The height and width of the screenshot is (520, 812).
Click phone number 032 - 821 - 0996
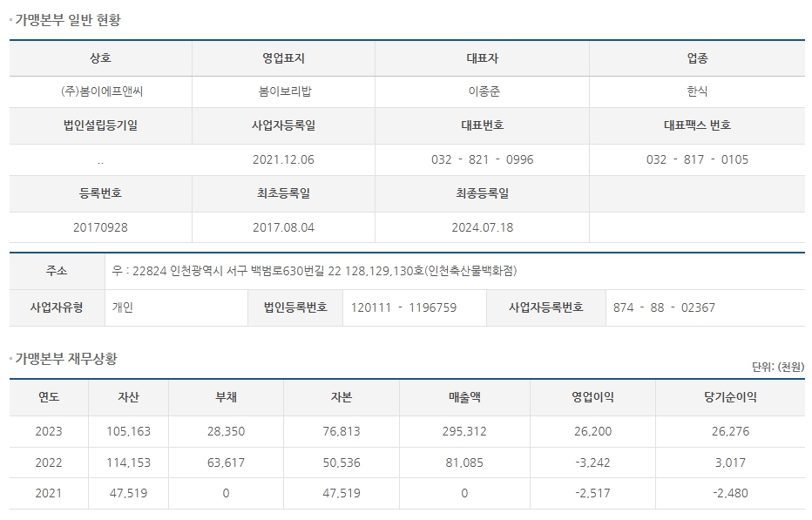[482, 159]
